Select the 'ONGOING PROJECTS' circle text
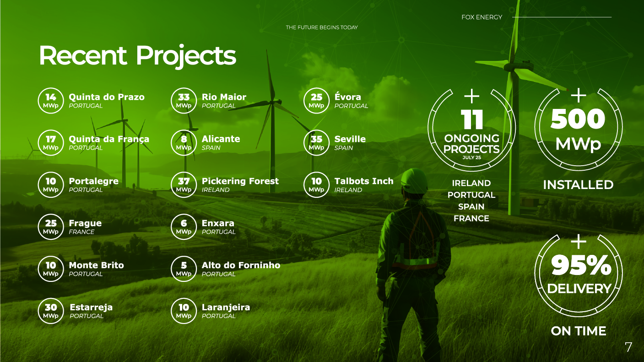This screenshot has height=362, width=644. (x=471, y=144)
